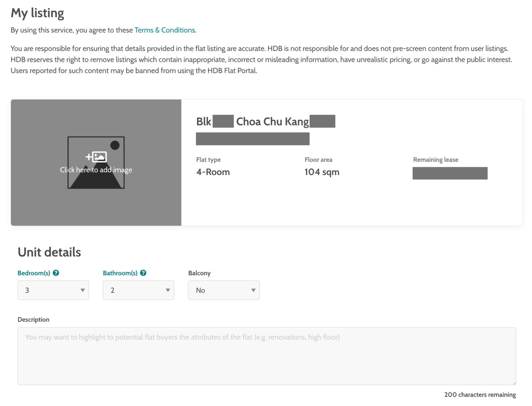Click the '4-Room' flat type value
The height and width of the screenshot is (406, 532).
coord(213,172)
